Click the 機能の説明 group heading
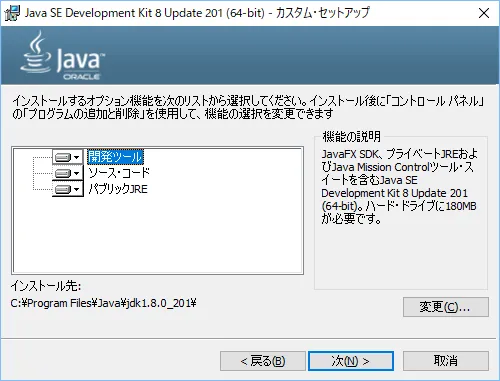The height and width of the screenshot is (381, 500). click(351, 136)
